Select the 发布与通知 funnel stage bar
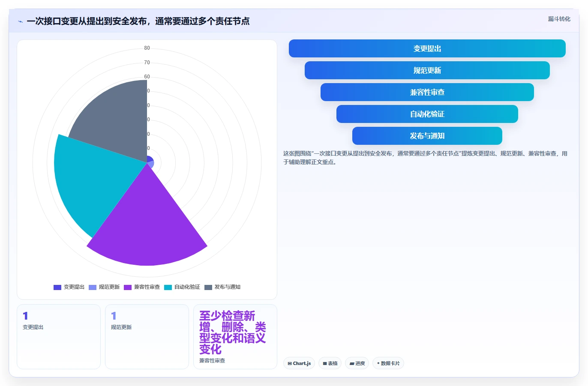 (x=427, y=136)
